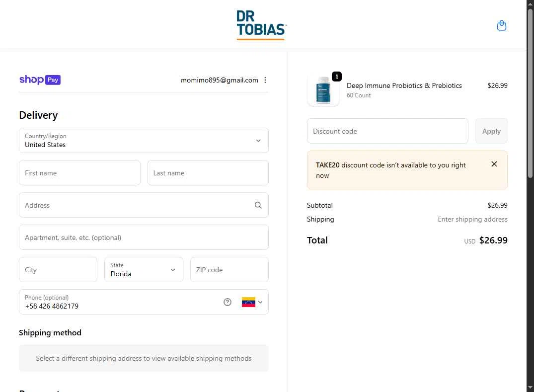The height and width of the screenshot is (392, 534).
Task: Dismiss the TAKE20 discount notice
Action: click(494, 164)
